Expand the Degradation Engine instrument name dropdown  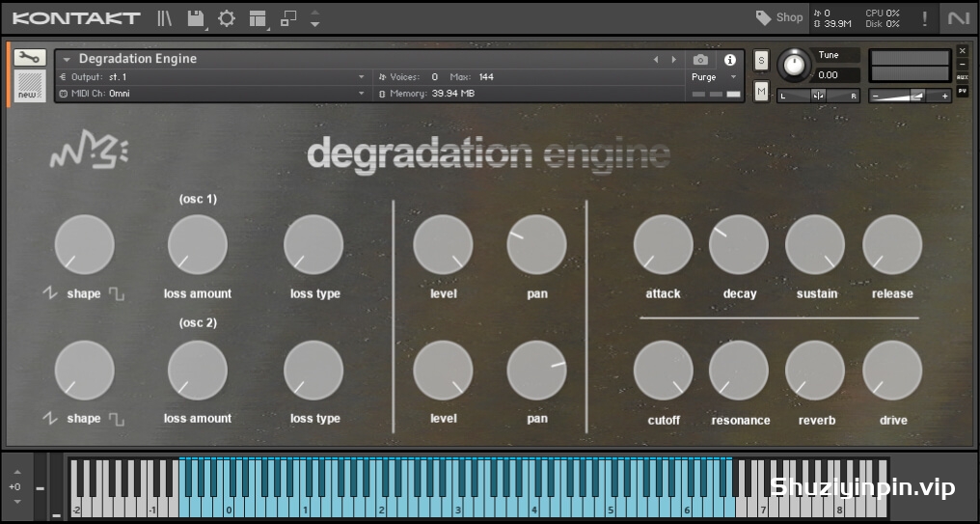tap(67, 60)
